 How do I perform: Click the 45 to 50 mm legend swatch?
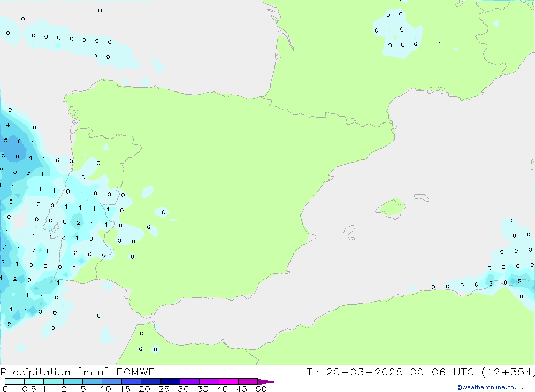(x=248, y=381)
